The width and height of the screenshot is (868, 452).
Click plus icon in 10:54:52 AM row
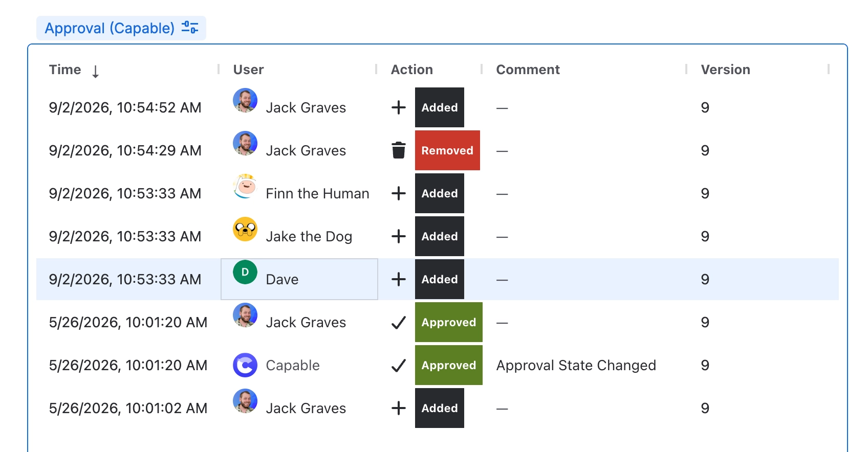pyautogui.click(x=398, y=107)
